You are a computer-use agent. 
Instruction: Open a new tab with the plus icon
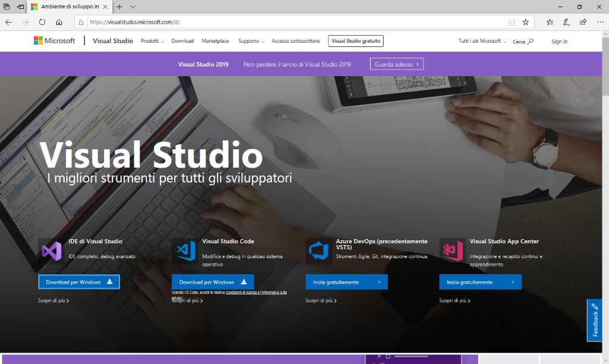[119, 7]
